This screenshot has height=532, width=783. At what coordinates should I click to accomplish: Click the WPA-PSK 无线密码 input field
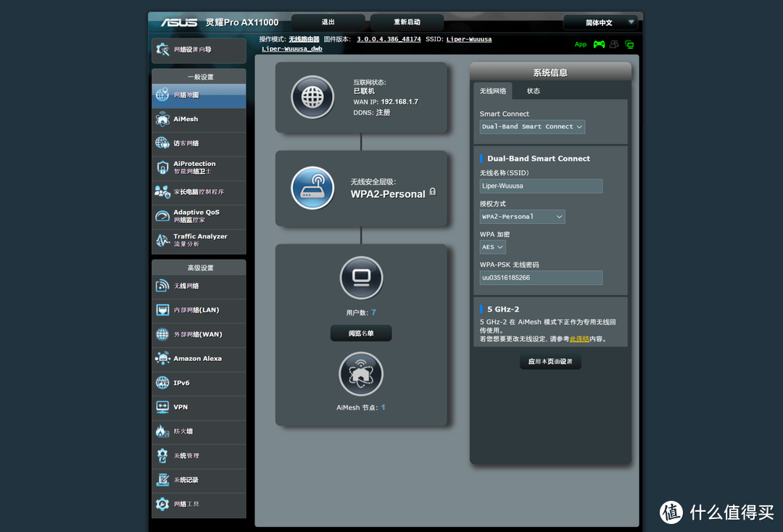tap(542, 278)
